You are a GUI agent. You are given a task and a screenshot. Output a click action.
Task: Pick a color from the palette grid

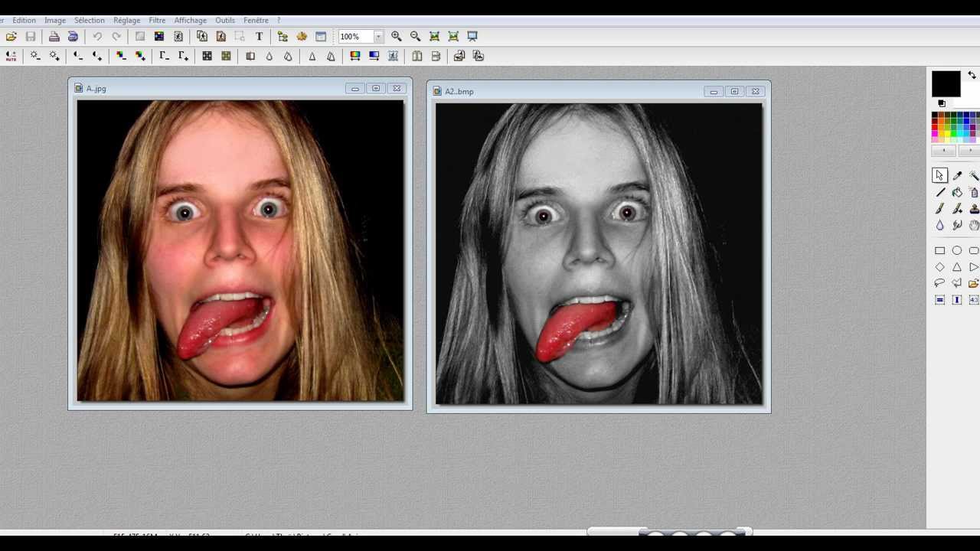pyautogui.click(x=955, y=126)
